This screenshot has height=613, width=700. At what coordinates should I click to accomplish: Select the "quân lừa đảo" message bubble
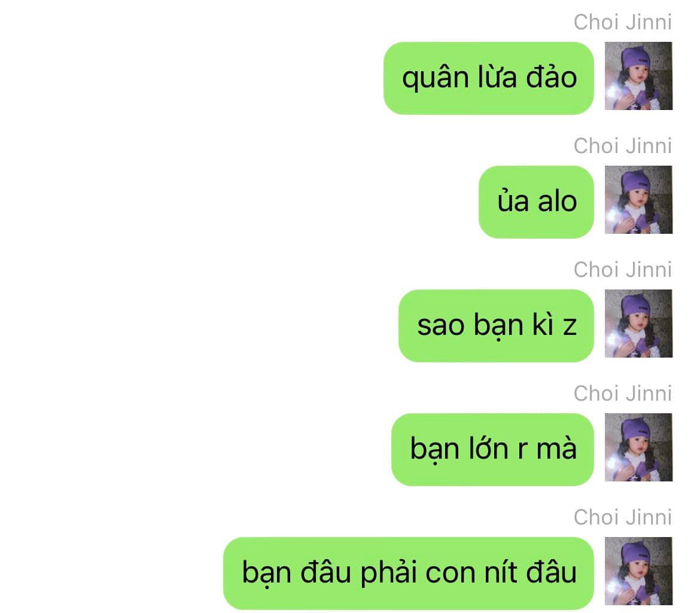coord(489,78)
